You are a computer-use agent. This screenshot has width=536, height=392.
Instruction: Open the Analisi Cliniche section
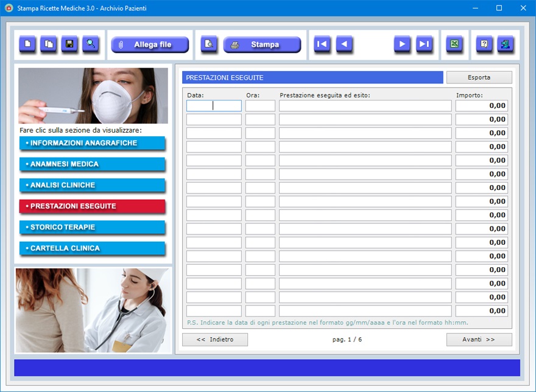tap(93, 185)
